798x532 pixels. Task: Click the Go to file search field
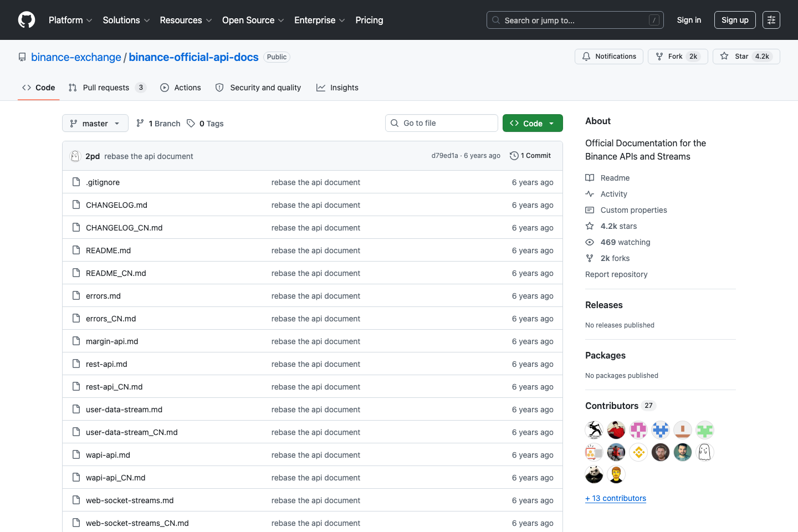pos(441,123)
